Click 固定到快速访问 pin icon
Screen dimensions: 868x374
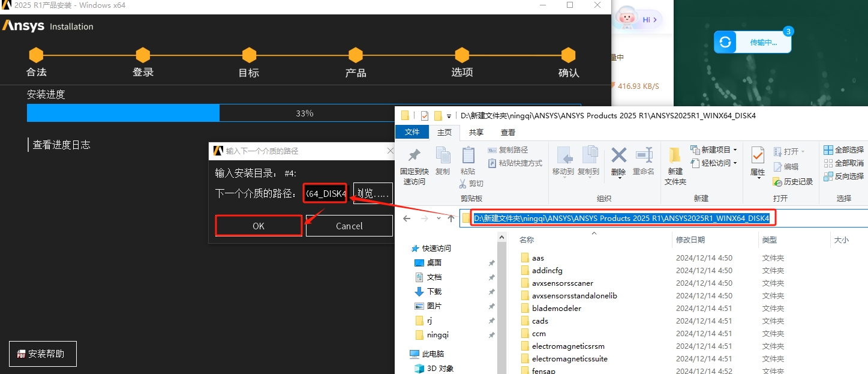(414, 156)
